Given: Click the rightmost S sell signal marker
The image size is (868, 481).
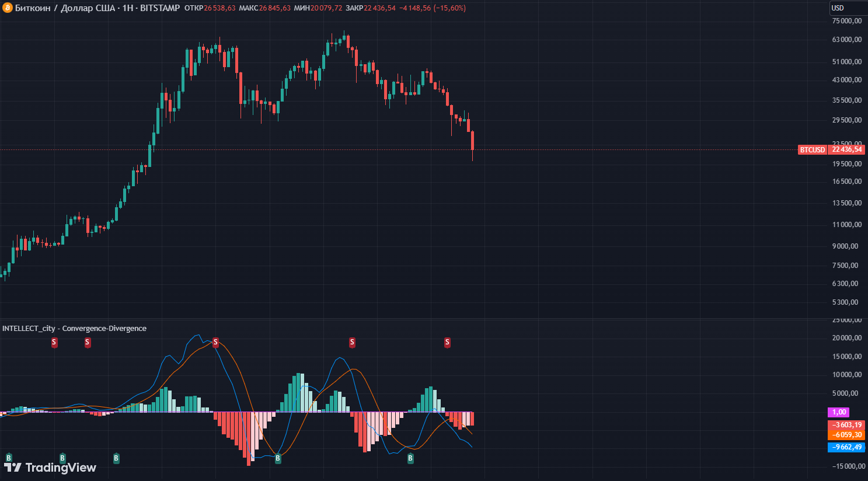Looking at the screenshot, I should [447, 343].
